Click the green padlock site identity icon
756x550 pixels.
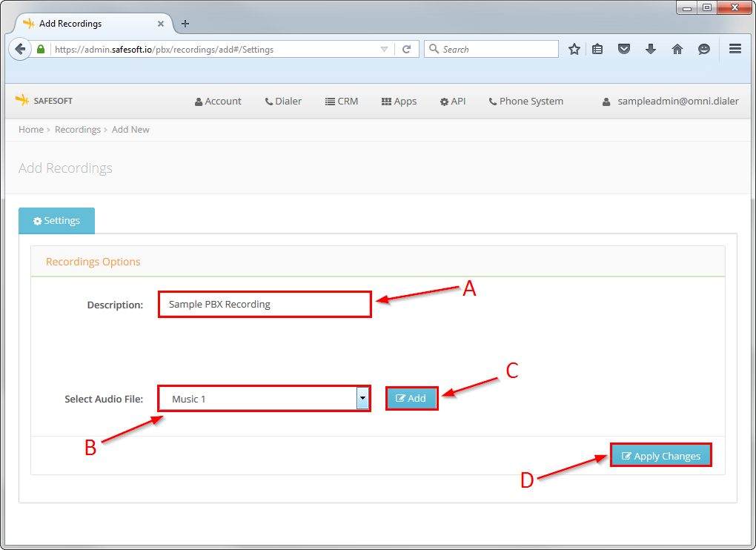[41, 49]
